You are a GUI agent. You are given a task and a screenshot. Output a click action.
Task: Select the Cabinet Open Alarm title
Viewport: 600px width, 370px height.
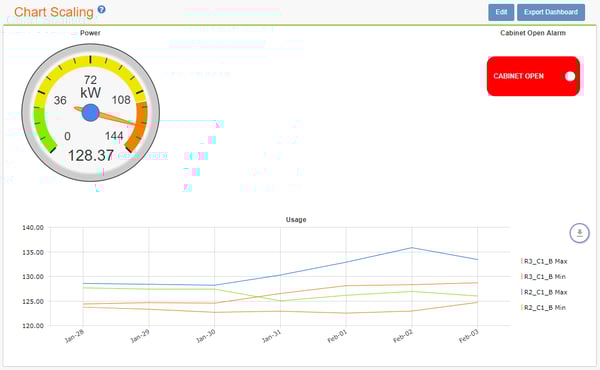[x=533, y=33]
